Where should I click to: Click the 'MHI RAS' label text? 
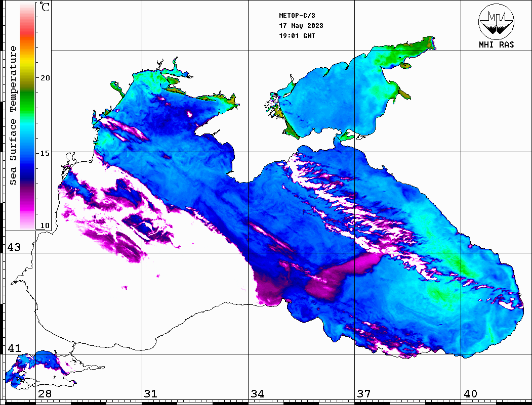coord(496,44)
